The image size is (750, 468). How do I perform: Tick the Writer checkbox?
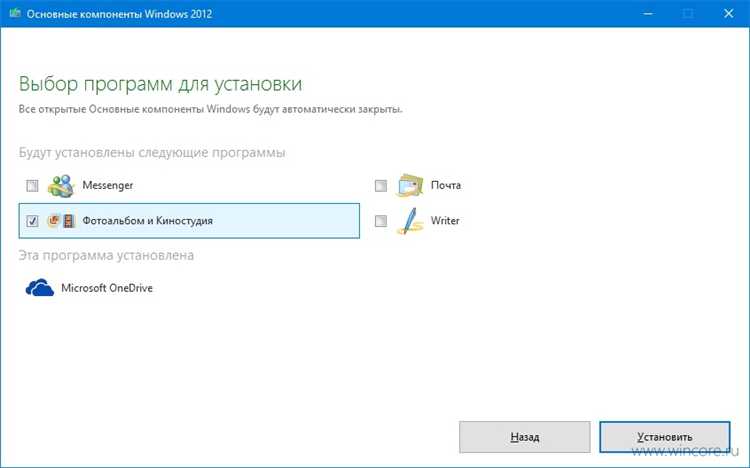point(381,221)
